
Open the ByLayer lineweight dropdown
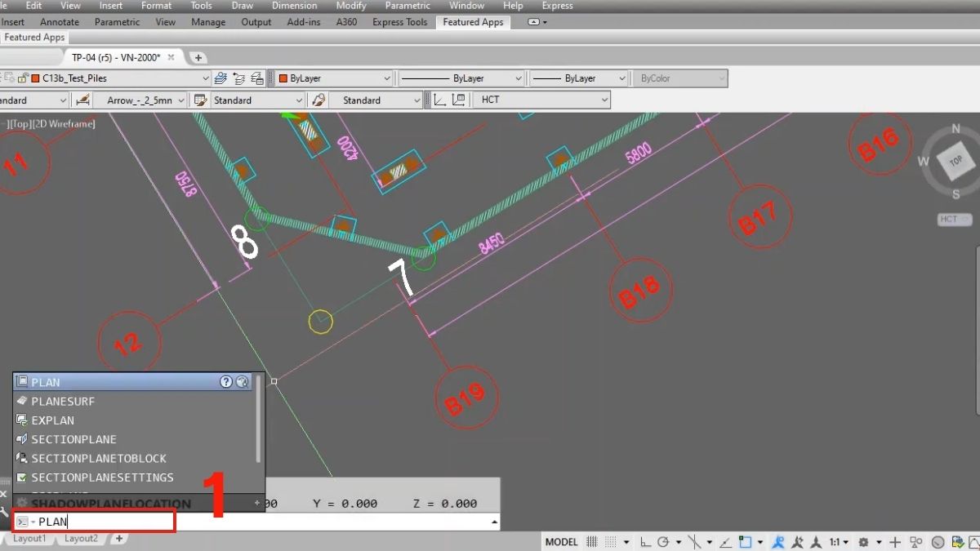pos(621,78)
